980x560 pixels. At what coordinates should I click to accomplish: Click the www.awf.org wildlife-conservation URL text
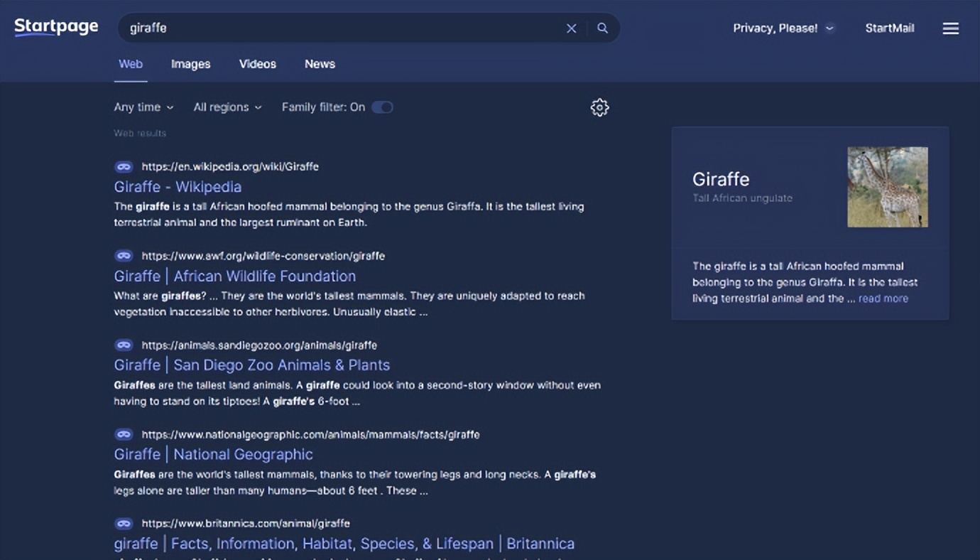(x=263, y=256)
